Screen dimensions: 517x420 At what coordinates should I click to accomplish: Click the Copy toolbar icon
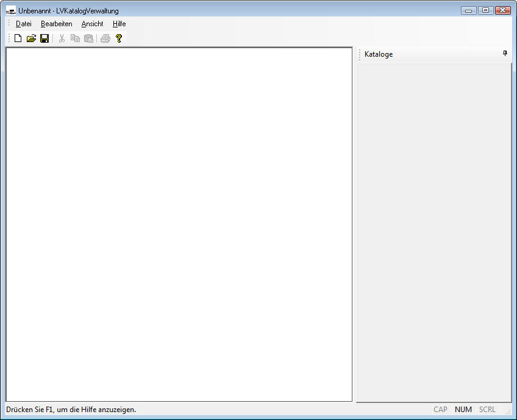75,38
